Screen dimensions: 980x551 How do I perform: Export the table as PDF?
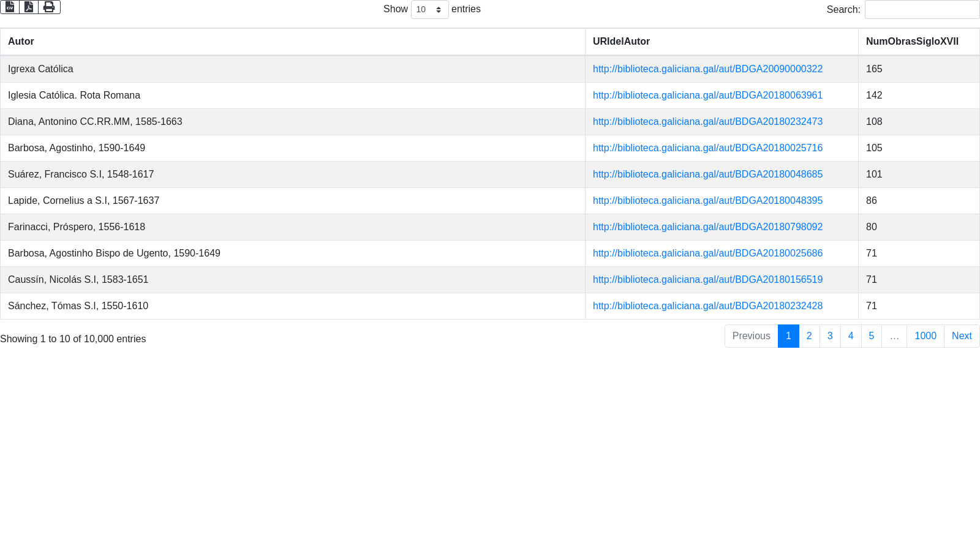coord(29,7)
